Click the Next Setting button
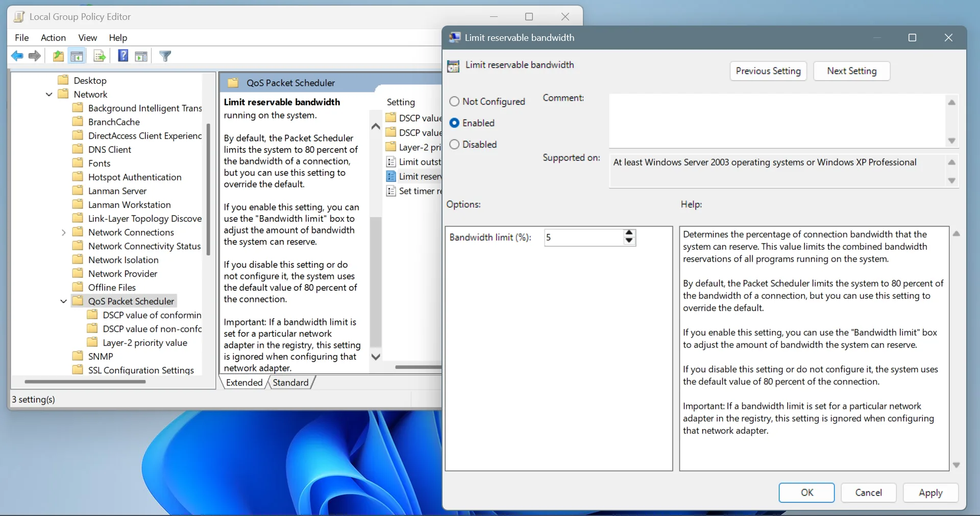This screenshot has height=516, width=980. tap(851, 71)
